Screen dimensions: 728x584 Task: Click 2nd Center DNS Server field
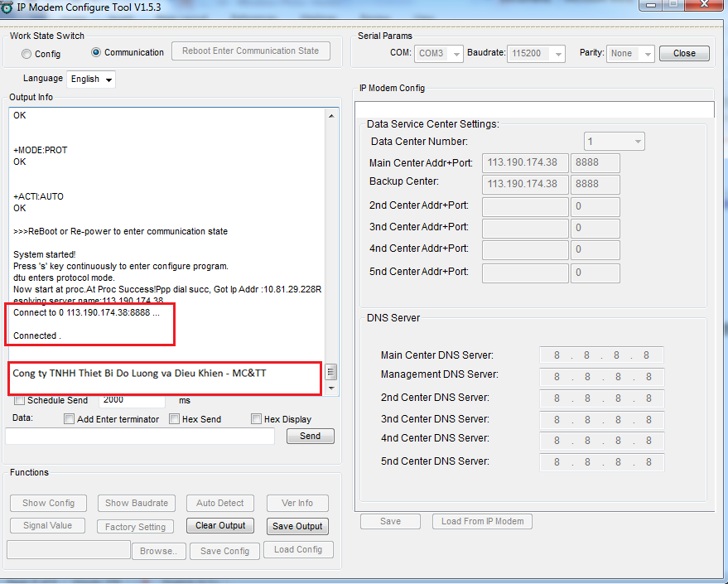click(601, 398)
